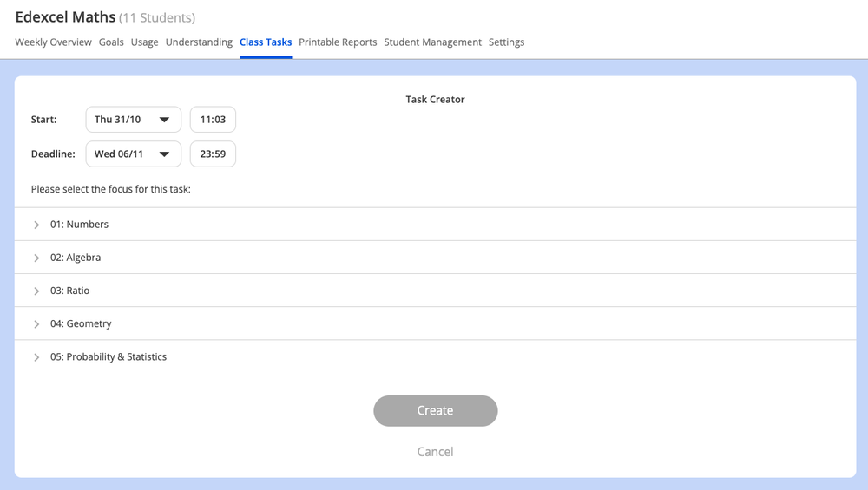Click the Edexcel Maths class title
Screen dimensions: 868x490
coord(65,17)
